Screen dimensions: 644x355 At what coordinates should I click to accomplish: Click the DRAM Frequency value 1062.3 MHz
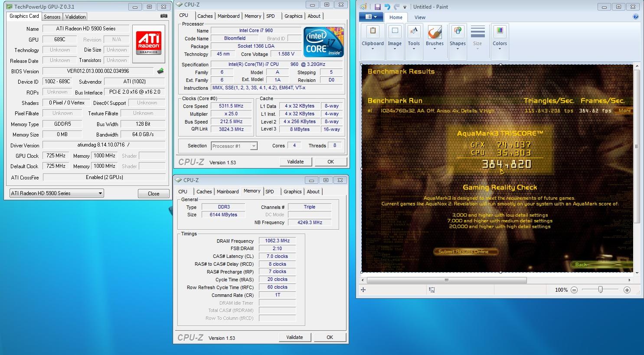(278, 241)
